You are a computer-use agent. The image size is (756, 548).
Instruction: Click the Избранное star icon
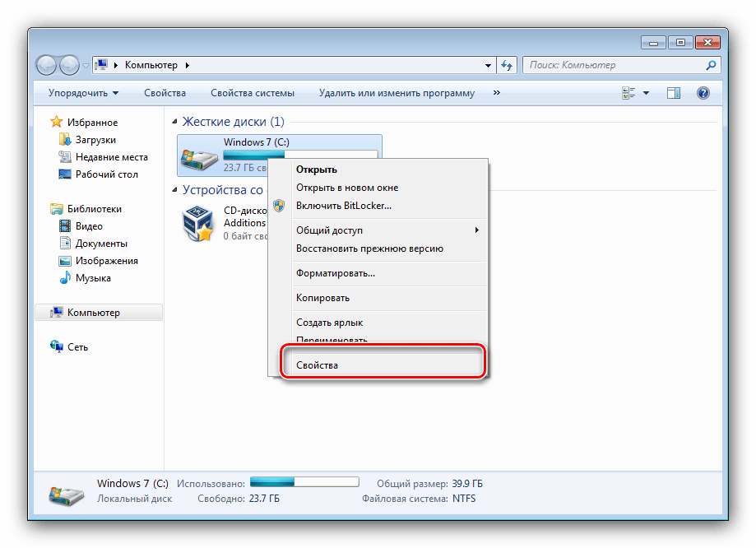coord(57,122)
